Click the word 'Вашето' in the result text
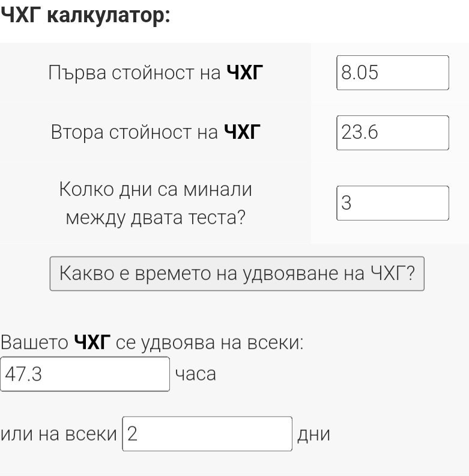Screen dimensions: 469x476 (34, 343)
